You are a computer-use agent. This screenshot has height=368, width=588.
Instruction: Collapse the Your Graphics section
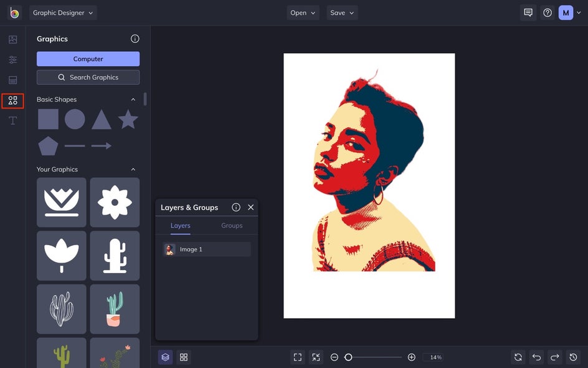tap(133, 170)
